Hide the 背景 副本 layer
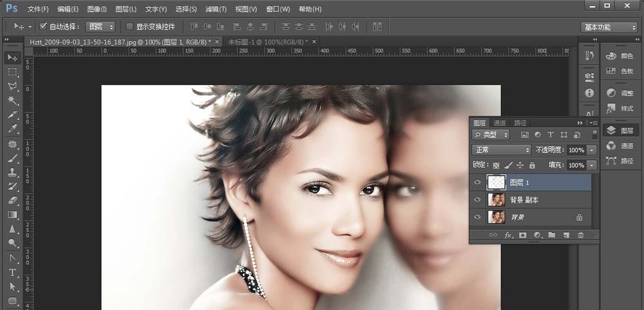 coord(477,200)
